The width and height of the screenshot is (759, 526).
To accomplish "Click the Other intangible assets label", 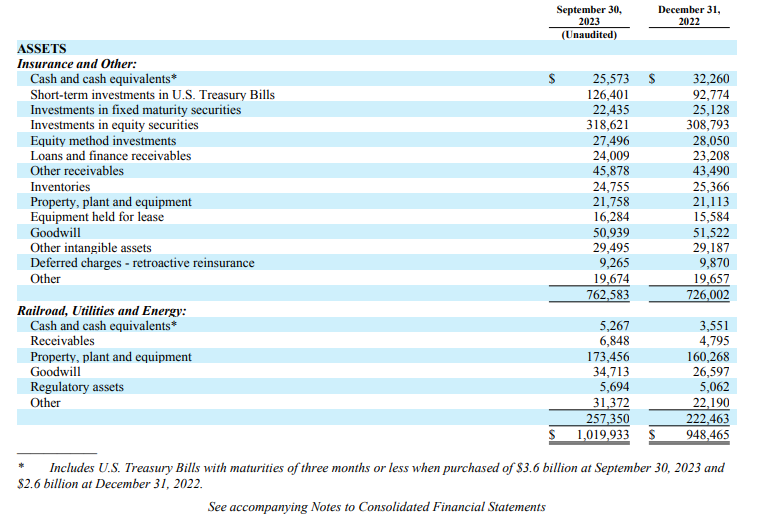I will pos(91,247).
